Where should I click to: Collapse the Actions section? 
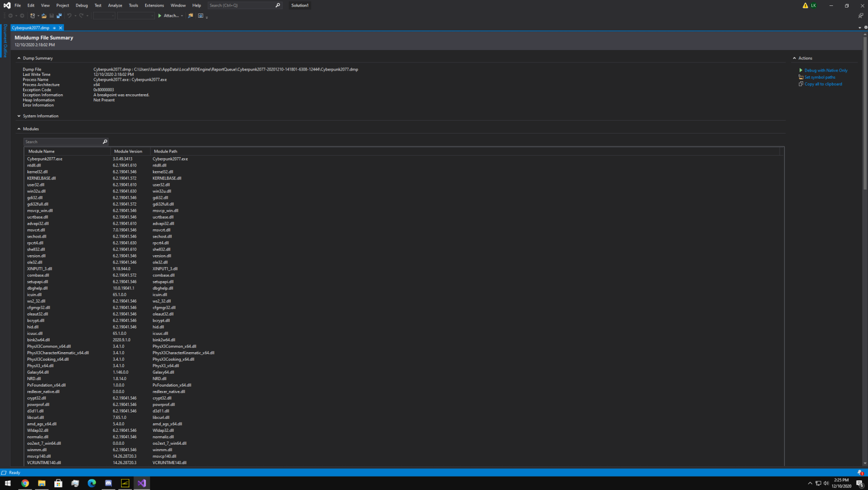point(794,58)
